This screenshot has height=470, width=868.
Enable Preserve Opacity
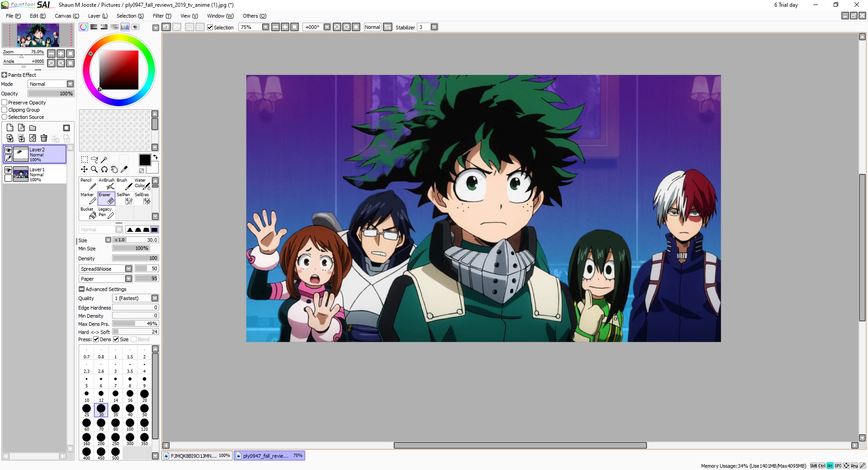(x=5, y=103)
